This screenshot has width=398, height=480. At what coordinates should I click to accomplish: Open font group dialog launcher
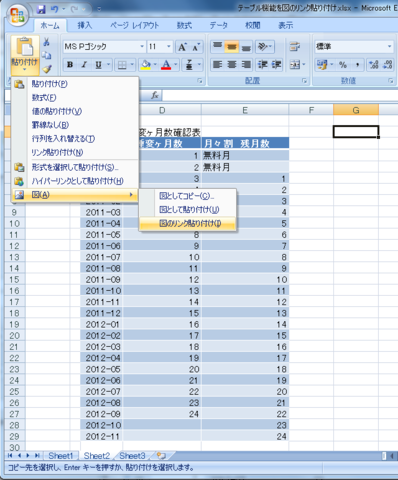pyautogui.click(x=200, y=81)
